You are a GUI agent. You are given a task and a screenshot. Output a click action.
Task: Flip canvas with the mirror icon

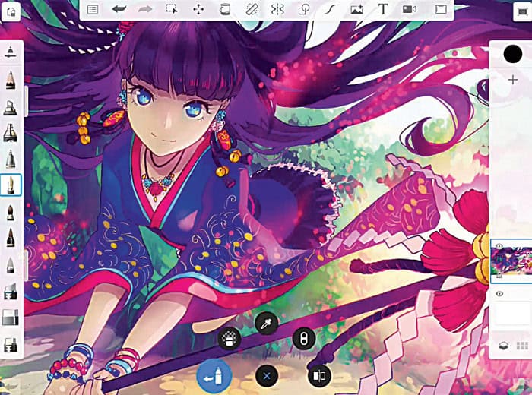[319, 376]
